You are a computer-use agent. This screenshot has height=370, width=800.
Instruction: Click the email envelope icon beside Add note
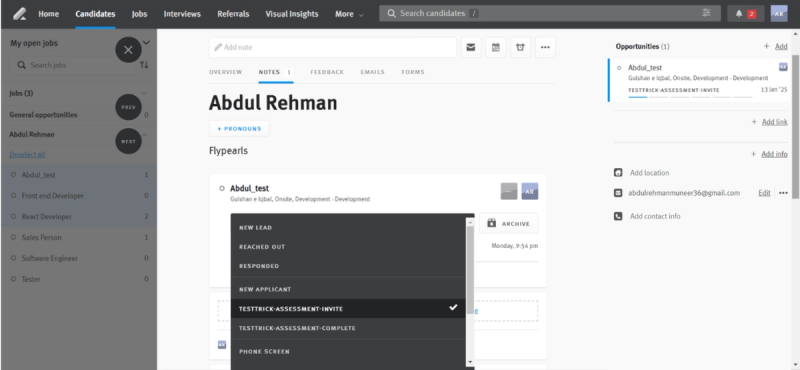click(471, 47)
